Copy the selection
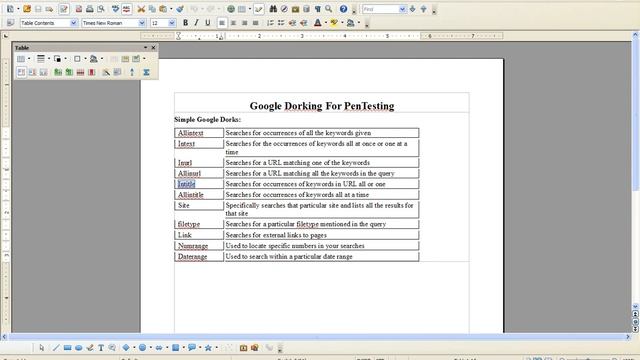 coord(152,9)
